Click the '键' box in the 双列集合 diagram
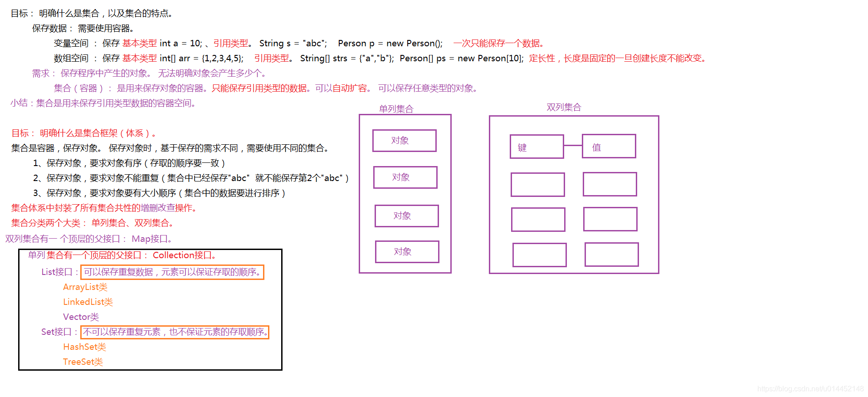This screenshot has width=868, height=397. 537,147
